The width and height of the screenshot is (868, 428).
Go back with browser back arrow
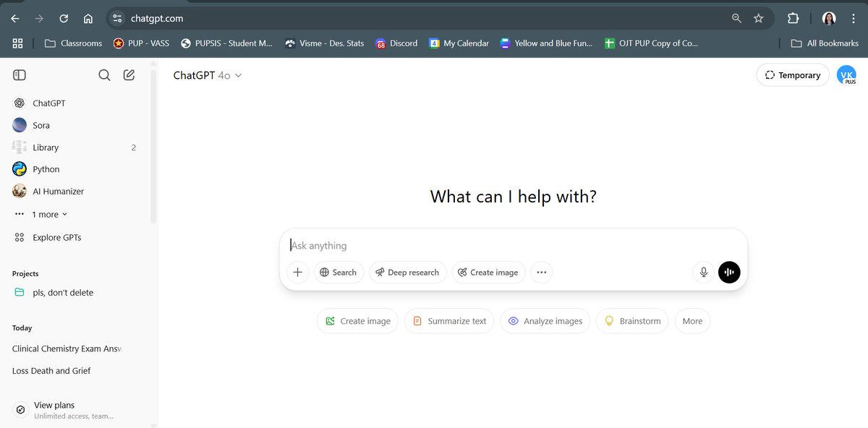click(x=15, y=18)
